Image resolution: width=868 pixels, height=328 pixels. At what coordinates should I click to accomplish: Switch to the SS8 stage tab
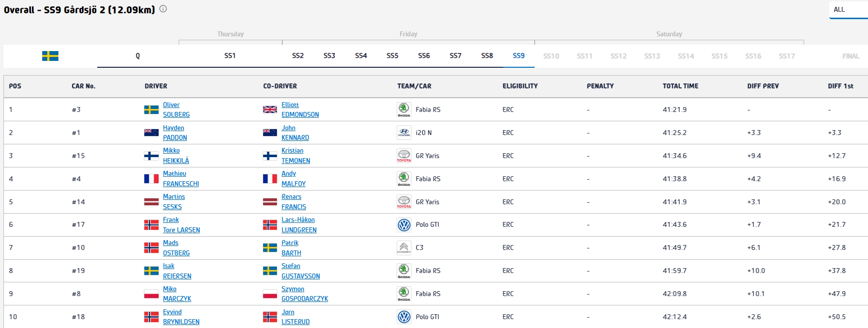click(487, 55)
